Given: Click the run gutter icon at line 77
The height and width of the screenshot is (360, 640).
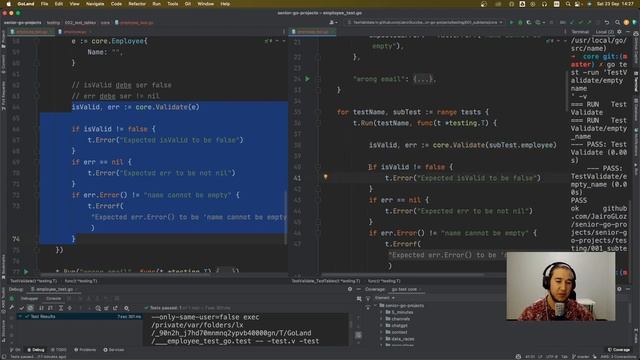Looking at the screenshot, I should point(26,271).
